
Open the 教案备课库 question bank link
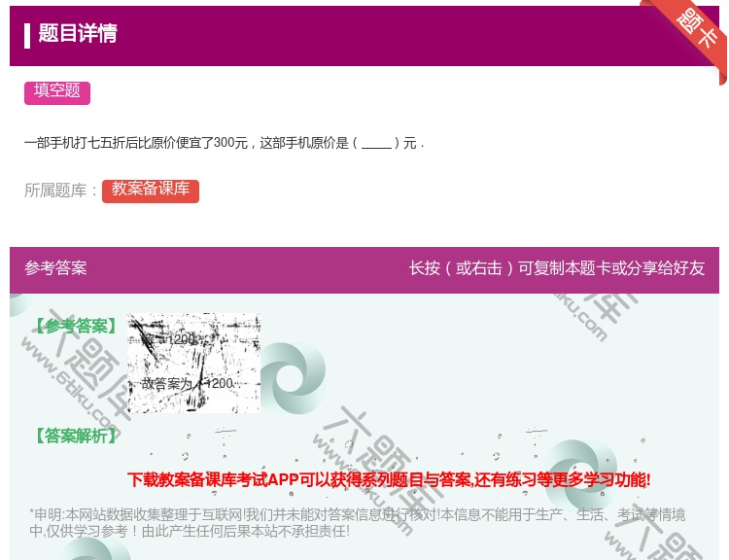tap(150, 191)
